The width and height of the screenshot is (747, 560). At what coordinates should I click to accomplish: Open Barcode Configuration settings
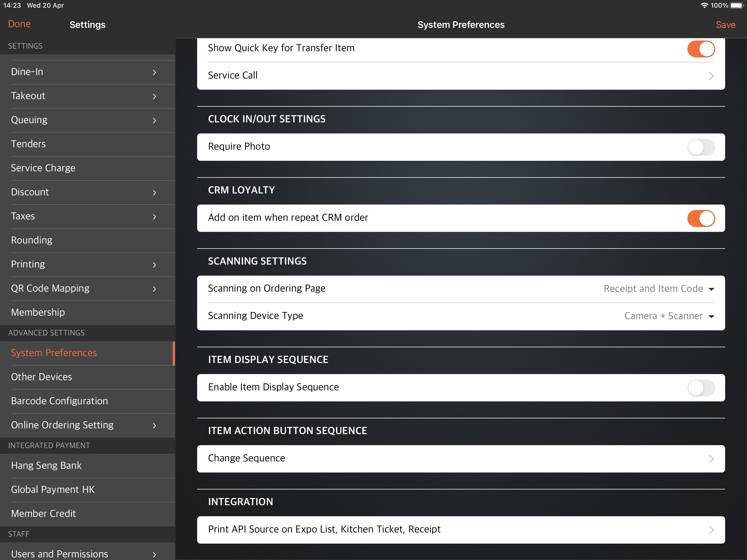click(87, 401)
